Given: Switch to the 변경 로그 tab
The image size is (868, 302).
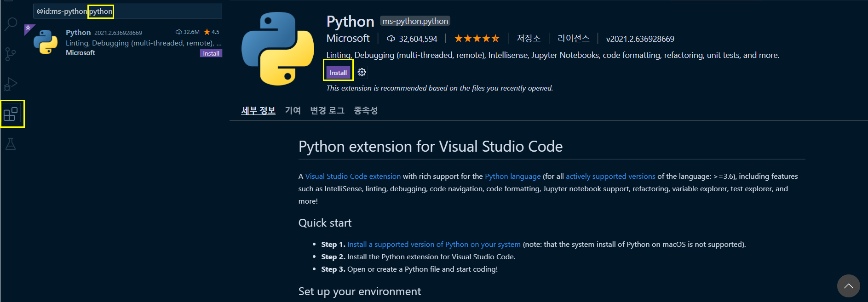Looking at the screenshot, I should click(327, 110).
